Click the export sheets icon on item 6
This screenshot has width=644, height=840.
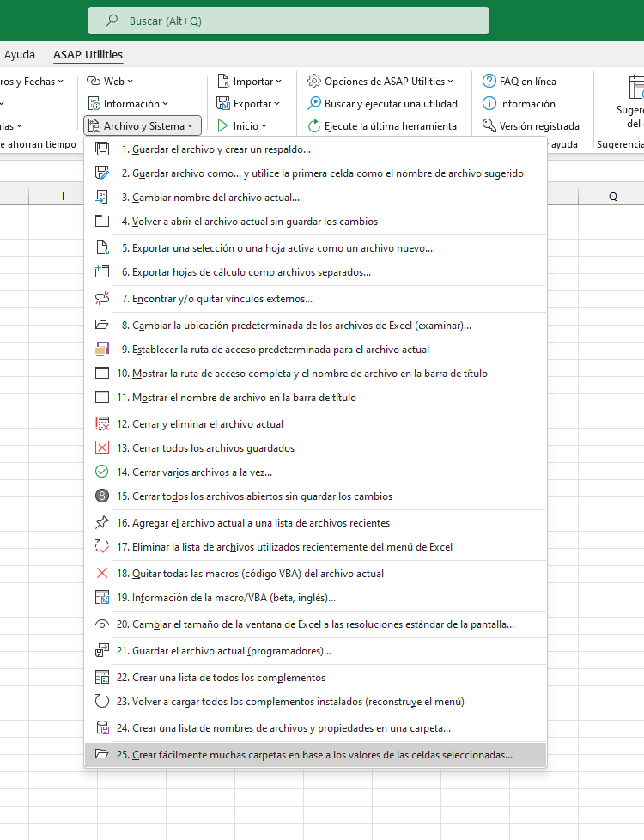(x=102, y=272)
